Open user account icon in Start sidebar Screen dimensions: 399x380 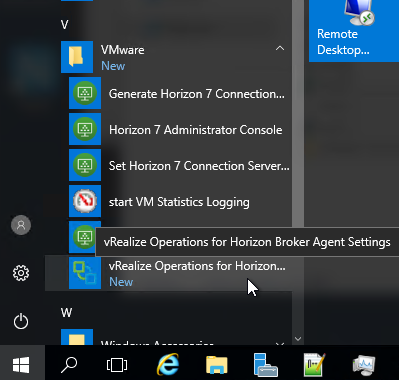(21, 225)
